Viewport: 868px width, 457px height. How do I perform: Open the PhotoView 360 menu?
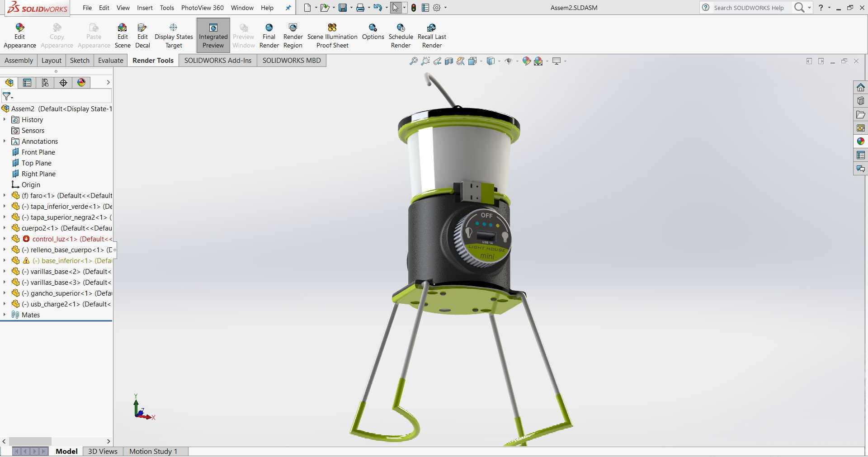pos(202,8)
